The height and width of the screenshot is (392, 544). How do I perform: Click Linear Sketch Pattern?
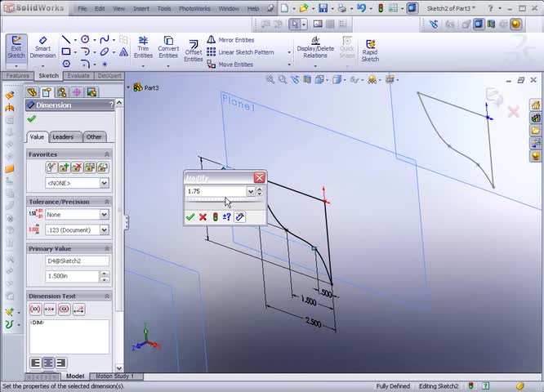pos(240,52)
